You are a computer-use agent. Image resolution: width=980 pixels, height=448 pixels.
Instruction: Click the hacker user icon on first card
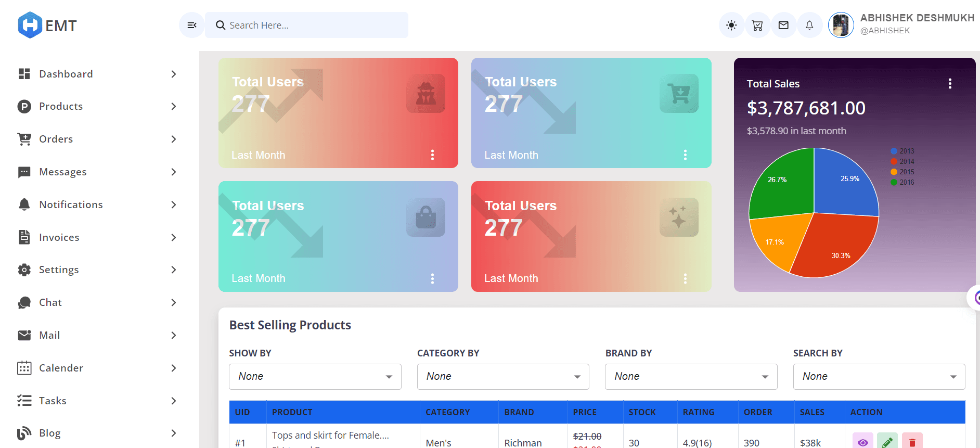click(425, 94)
